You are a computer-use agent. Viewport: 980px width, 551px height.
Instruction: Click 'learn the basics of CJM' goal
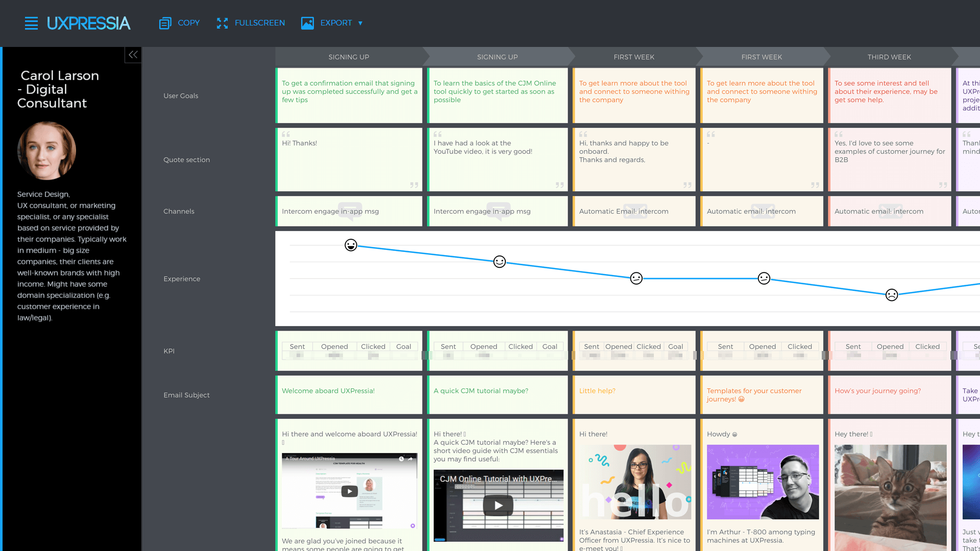point(498,95)
